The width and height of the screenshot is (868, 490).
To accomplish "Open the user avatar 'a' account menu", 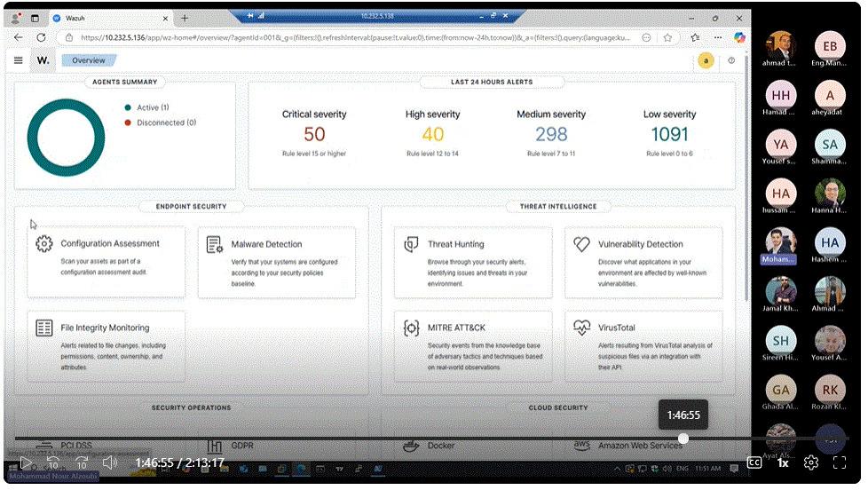I will 706,60.
